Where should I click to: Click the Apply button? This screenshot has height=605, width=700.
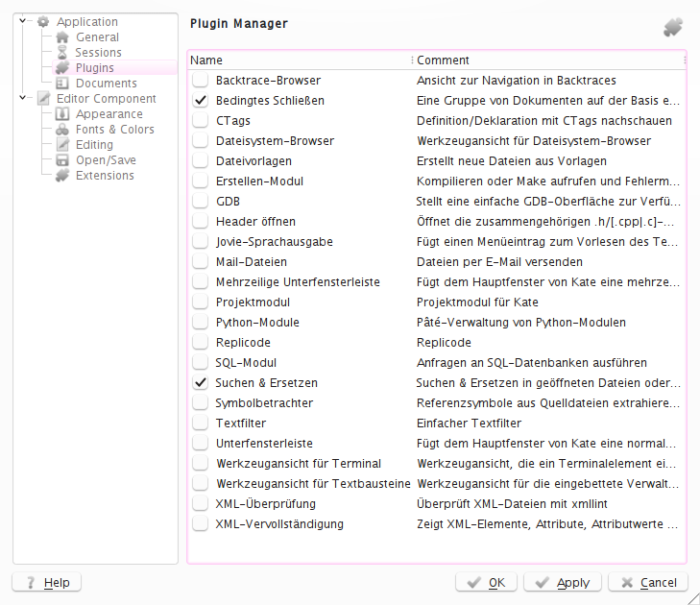[563, 582]
